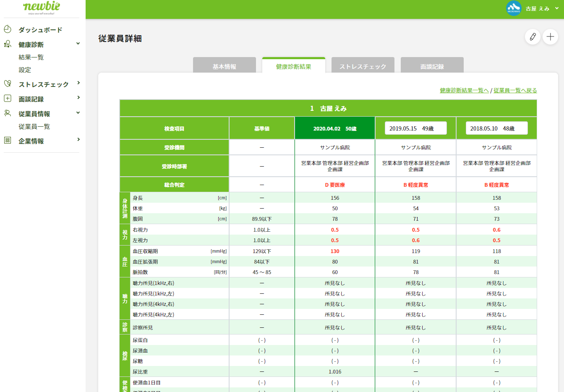This screenshot has width=564, height=392.
Task: Click the 聴力所見(1kHz,右) row label
Action: tap(153, 283)
